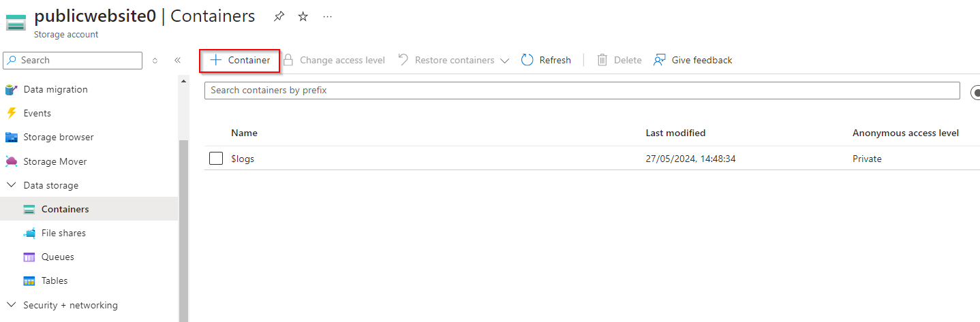980x322 pixels.
Task: Mark publicwebsite0 as a favorite with the star
Action: tap(303, 17)
